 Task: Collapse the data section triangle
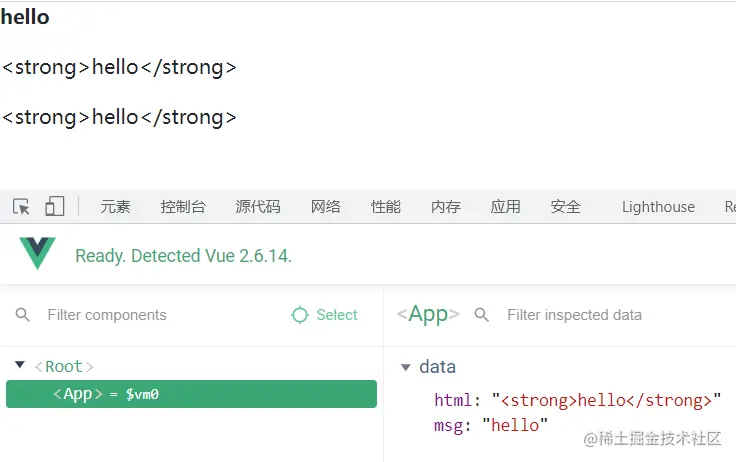[x=405, y=367]
